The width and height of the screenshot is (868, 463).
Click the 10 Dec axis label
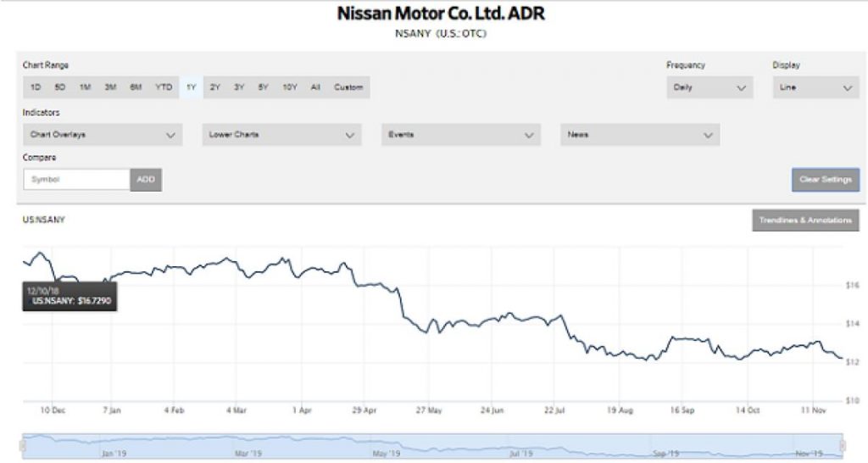click(53, 410)
